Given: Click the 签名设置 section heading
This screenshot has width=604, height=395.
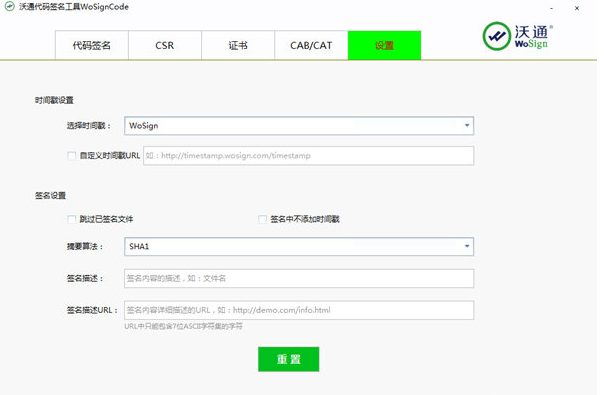Looking at the screenshot, I should (x=50, y=195).
